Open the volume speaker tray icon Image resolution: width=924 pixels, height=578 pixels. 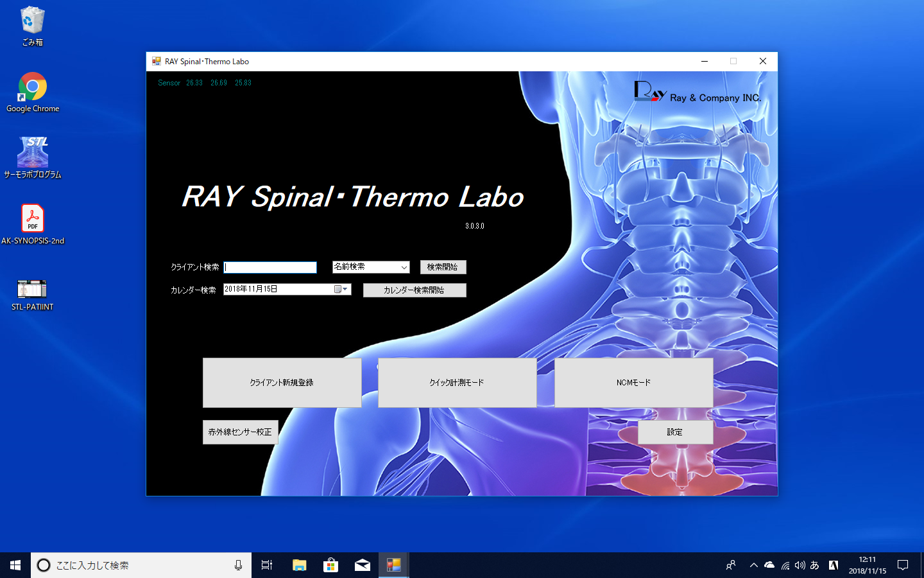click(800, 565)
